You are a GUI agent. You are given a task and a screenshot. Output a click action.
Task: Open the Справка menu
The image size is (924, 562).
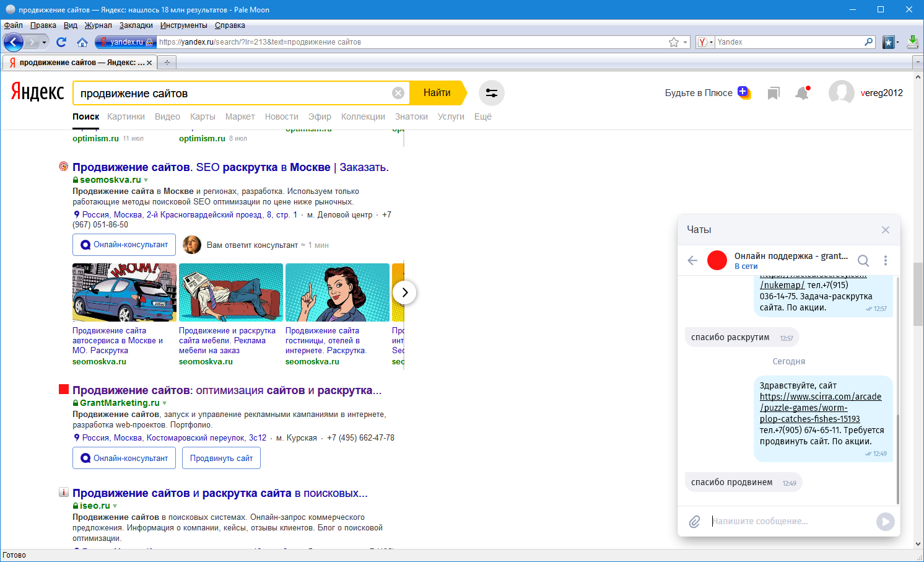230,25
